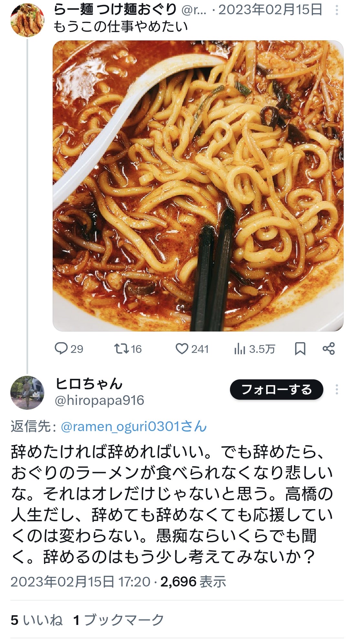This screenshot has width=354, height=644.
Task: View the 1 ブックマーク count
Action: tap(119, 620)
